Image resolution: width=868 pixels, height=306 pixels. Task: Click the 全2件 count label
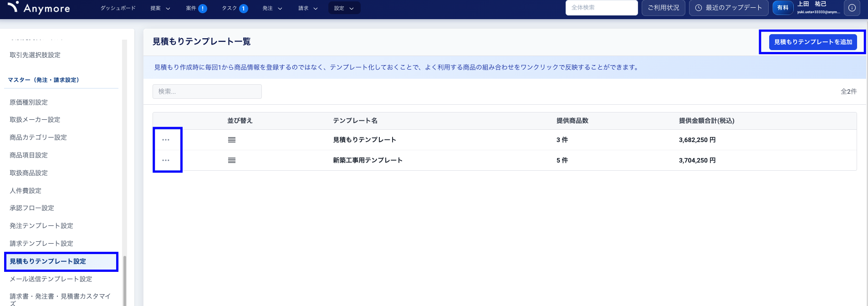848,92
